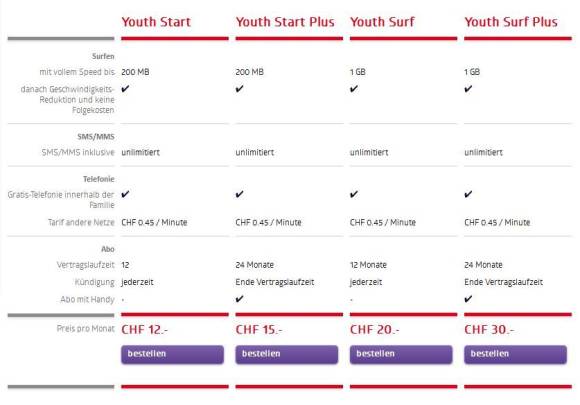Click Youth Start speed-reduction checkmark
This screenshot has height=405, width=580.
point(125,89)
